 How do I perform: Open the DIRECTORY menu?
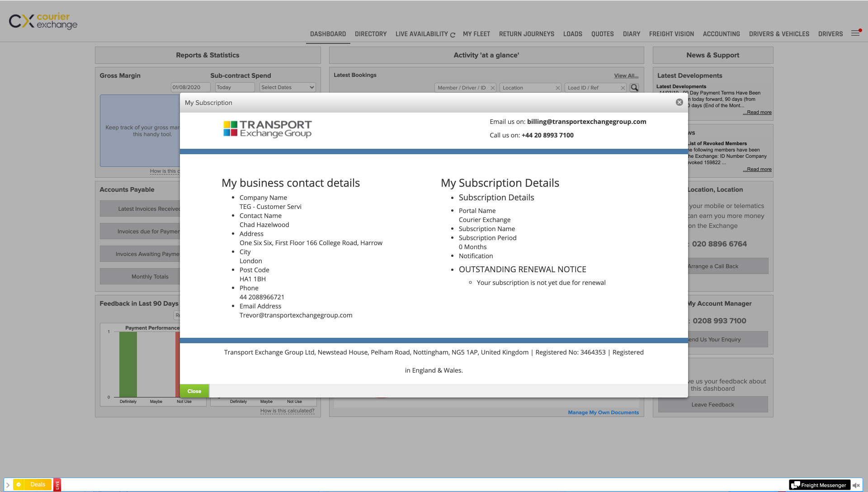coord(371,34)
